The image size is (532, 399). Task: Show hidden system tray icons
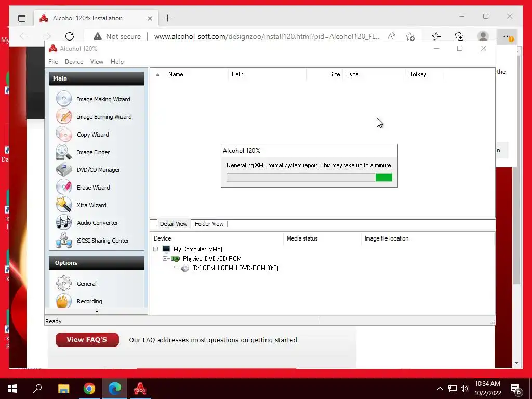tap(440, 389)
